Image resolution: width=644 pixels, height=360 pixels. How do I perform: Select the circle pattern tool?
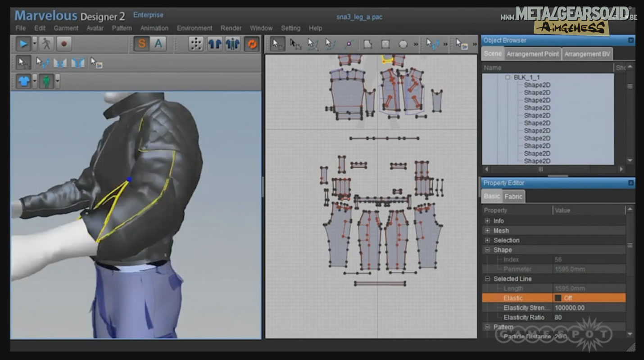coord(403,44)
